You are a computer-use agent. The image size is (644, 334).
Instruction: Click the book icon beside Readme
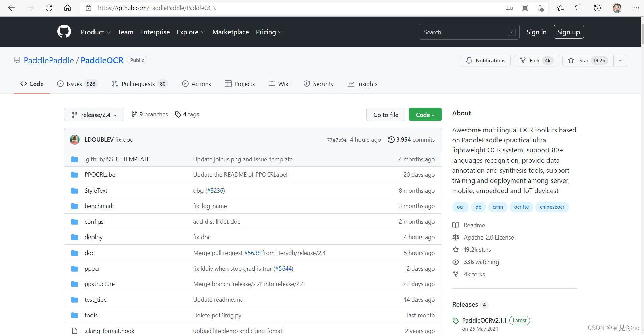[456, 225]
